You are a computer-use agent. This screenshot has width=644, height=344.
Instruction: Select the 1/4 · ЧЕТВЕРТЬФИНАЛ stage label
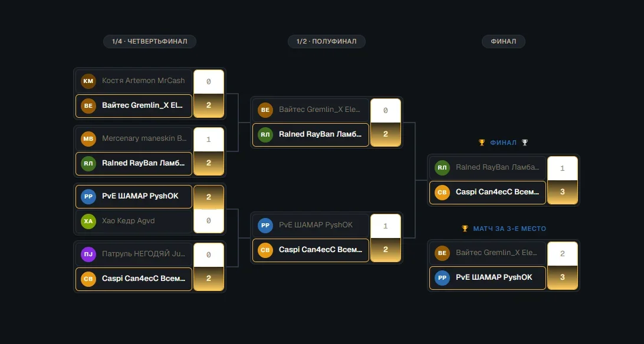coord(150,41)
